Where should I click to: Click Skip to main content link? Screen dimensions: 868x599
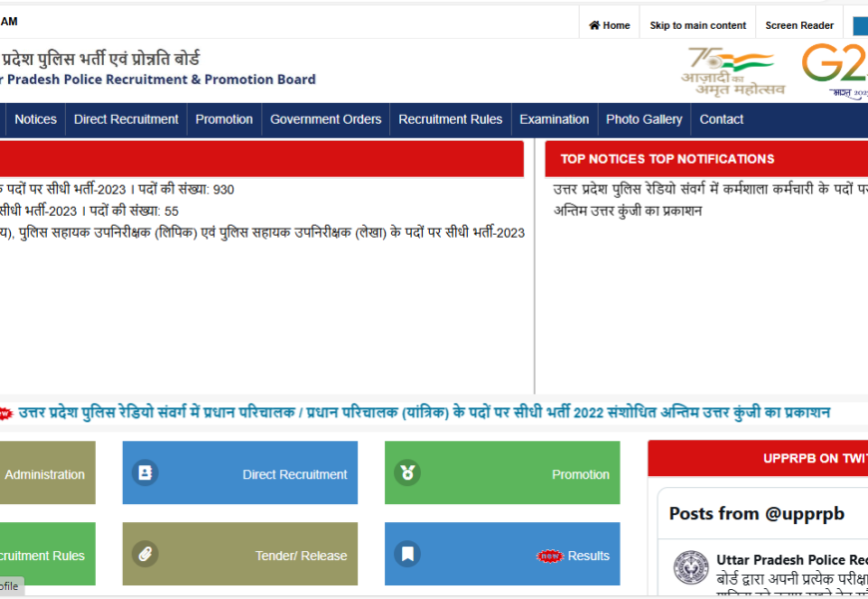click(697, 25)
